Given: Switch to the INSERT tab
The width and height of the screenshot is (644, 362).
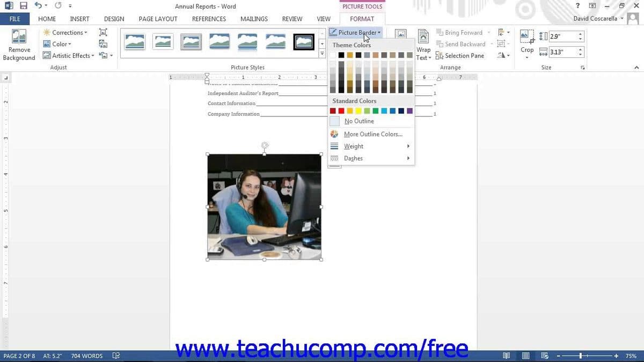Looking at the screenshot, I should coord(79,19).
